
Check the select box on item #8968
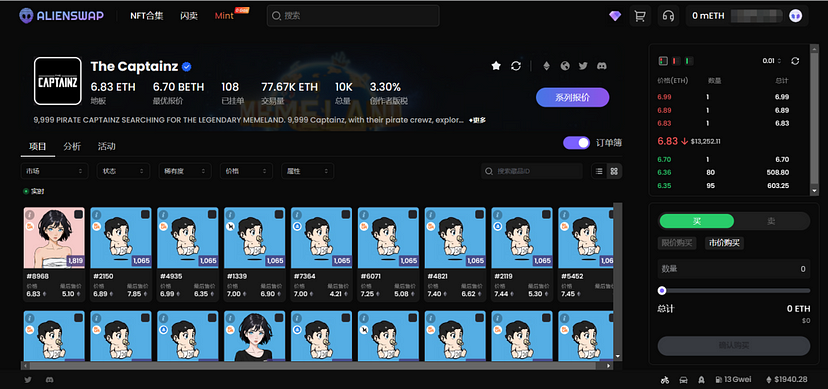[78, 214]
